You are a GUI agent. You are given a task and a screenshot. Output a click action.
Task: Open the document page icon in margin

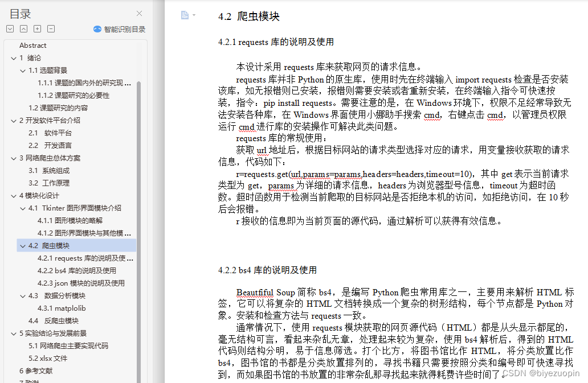click(x=185, y=15)
